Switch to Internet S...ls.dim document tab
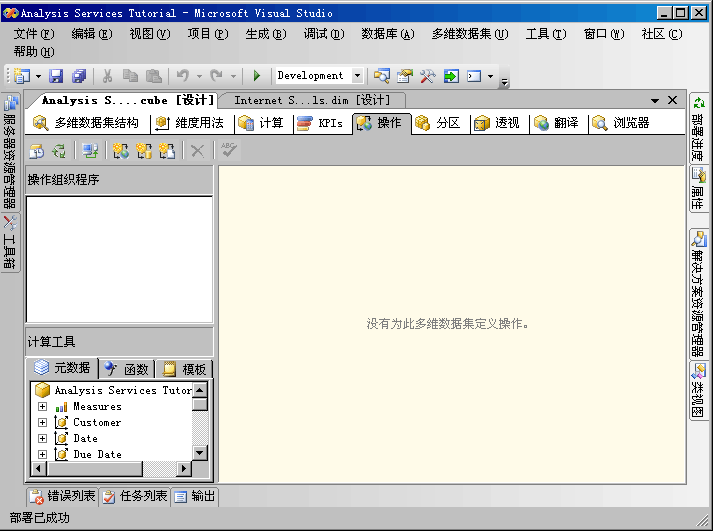 tap(312, 100)
